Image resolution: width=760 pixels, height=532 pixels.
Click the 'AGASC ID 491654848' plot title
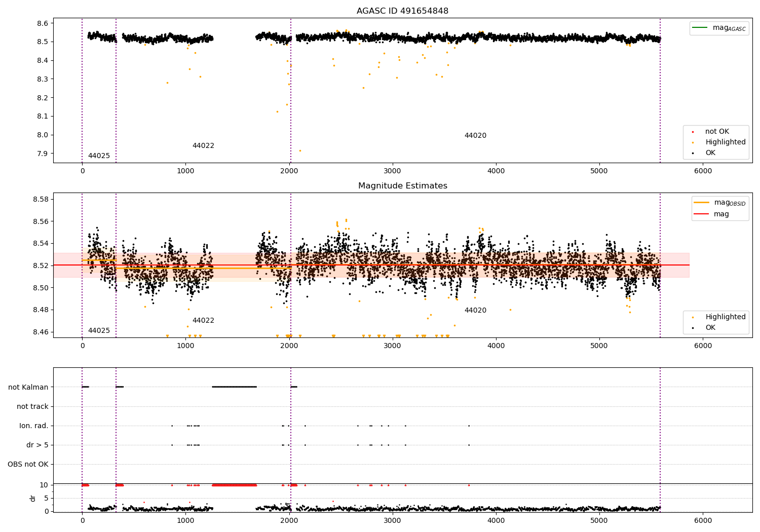pyautogui.click(x=402, y=11)
